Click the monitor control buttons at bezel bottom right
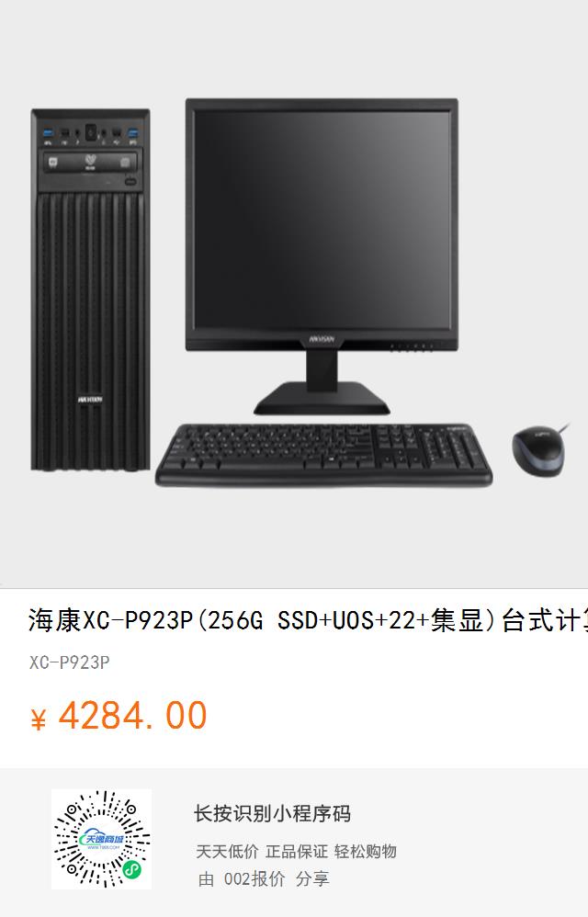 point(413,346)
